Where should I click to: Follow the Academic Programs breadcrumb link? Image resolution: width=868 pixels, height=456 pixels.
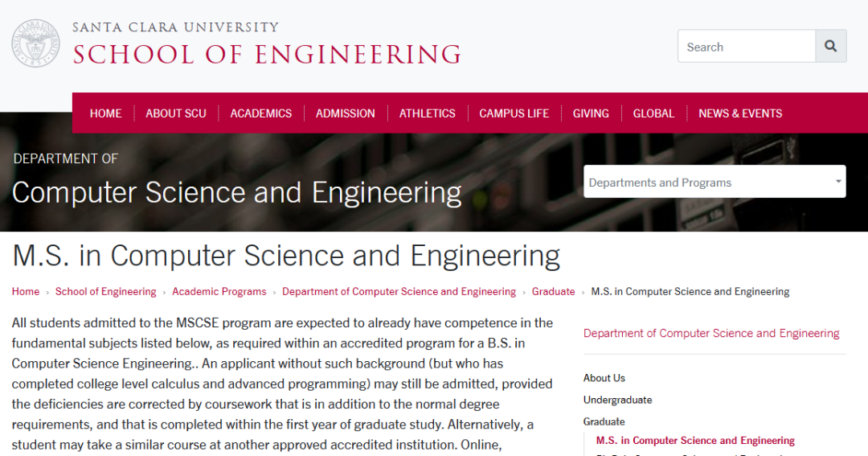(219, 292)
